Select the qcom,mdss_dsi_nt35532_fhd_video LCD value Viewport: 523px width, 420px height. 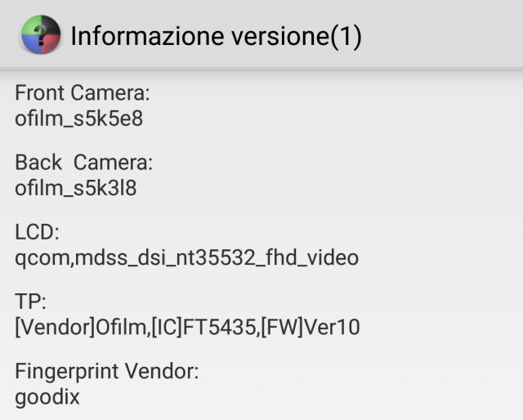187,258
